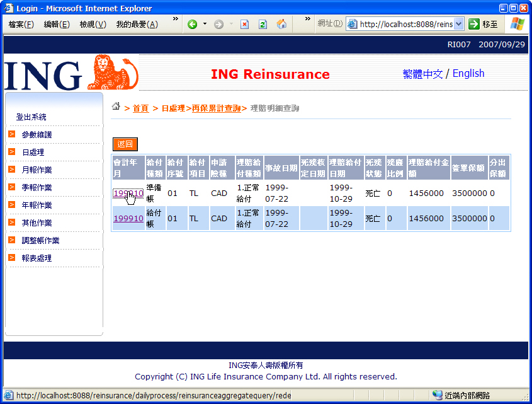The width and height of the screenshot is (532, 404).
Task: Open the 參數維護 sidebar menu
Action: click(x=37, y=135)
